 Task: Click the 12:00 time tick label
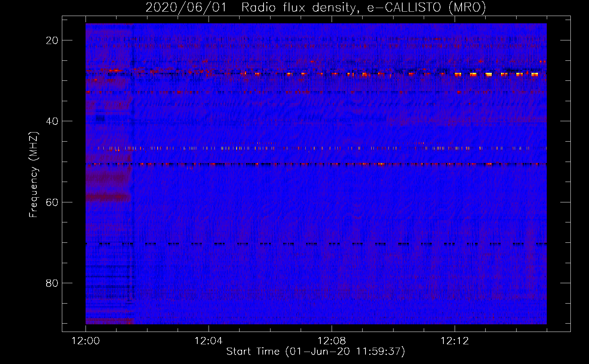tap(86, 341)
